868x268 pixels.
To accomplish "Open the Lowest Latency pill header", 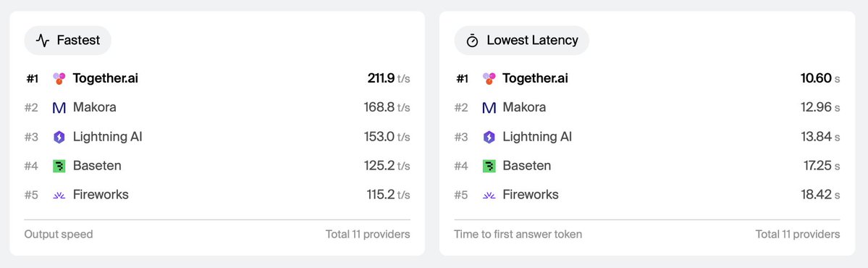I will point(521,41).
